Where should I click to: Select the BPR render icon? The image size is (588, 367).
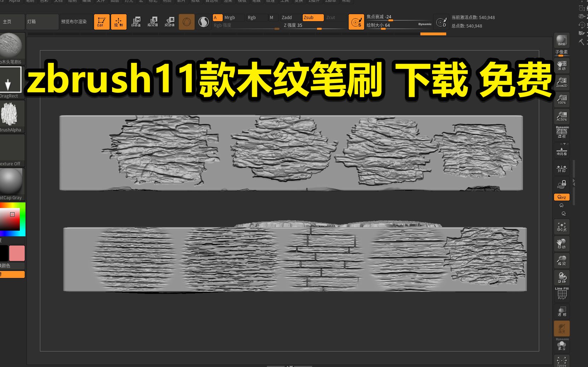561,40
